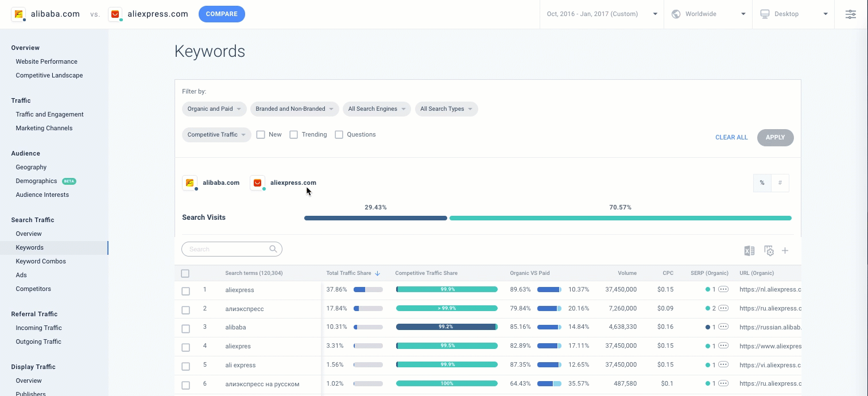
Task: Export keyword table to Excel
Action: pyautogui.click(x=749, y=250)
